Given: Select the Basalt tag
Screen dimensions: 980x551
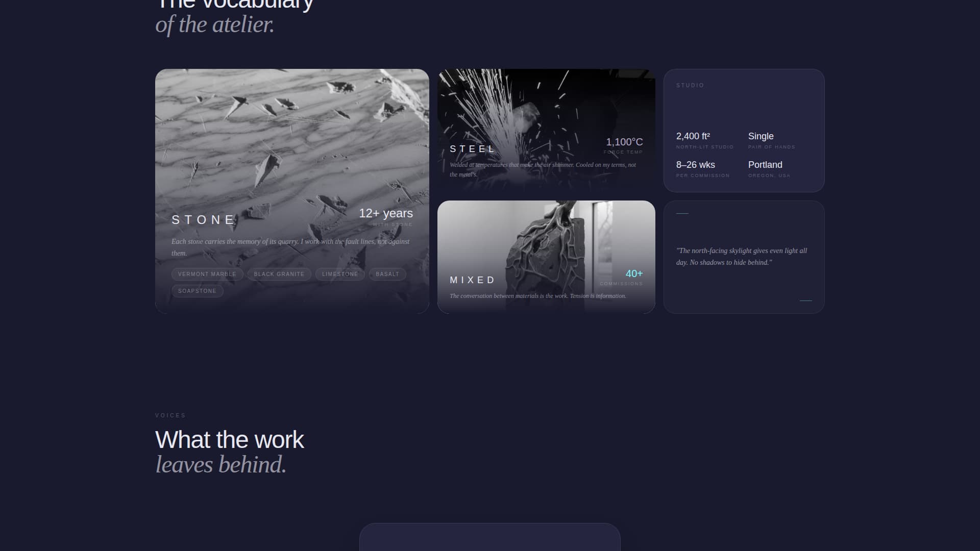Looking at the screenshot, I should pyautogui.click(x=387, y=274).
